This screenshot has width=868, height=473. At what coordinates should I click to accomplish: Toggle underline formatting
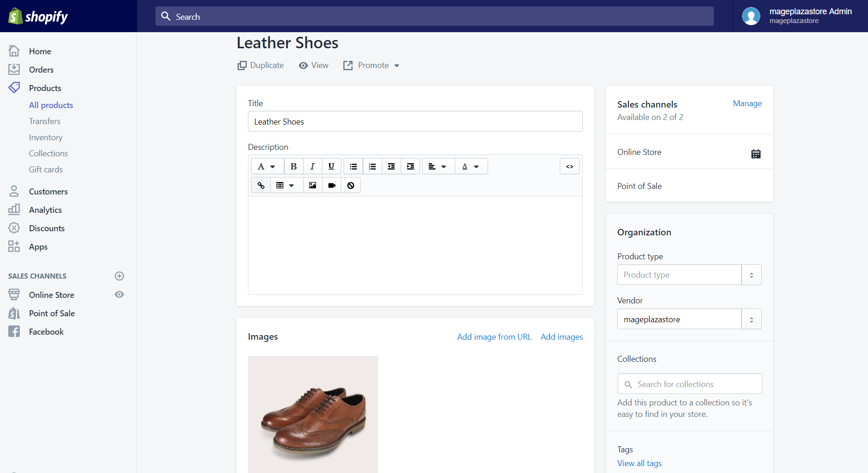(331, 166)
